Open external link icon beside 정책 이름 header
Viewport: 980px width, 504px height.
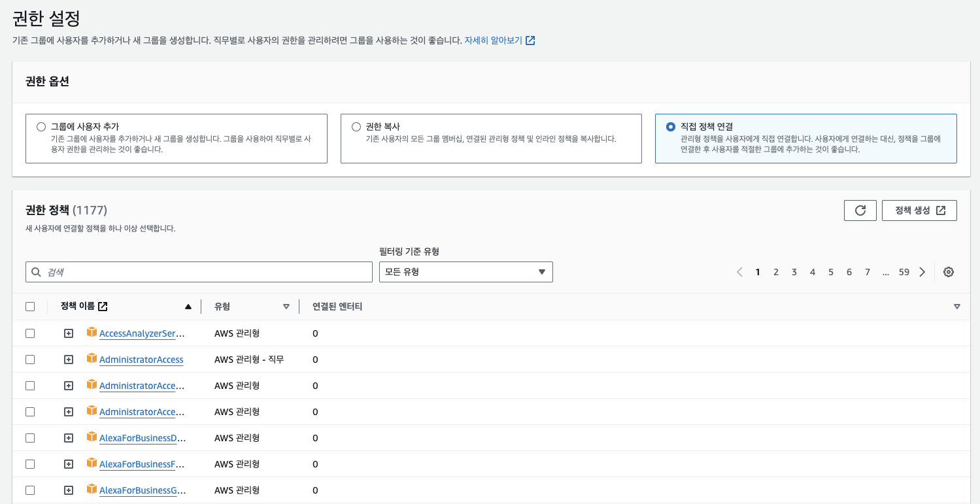(x=103, y=306)
